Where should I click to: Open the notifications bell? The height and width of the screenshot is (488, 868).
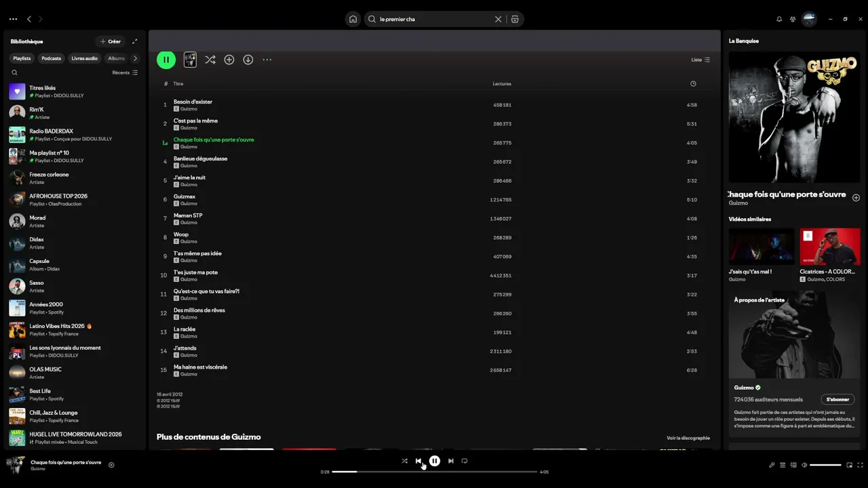tap(779, 19)
